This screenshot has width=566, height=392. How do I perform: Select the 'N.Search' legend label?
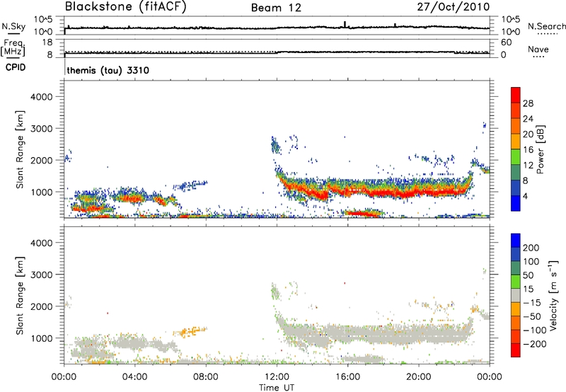(546, 26)
